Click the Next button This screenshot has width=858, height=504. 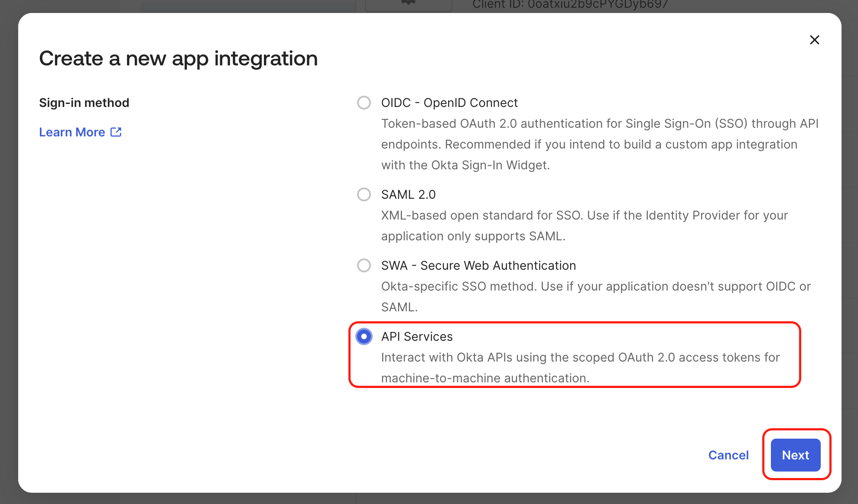pyautogui.click(x=795, y=455)
